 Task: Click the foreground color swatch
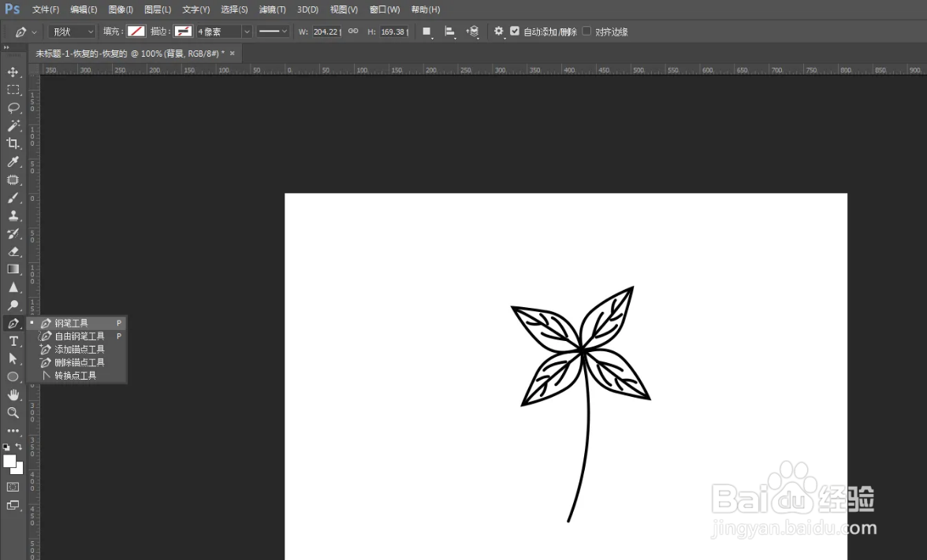(9, 462)
